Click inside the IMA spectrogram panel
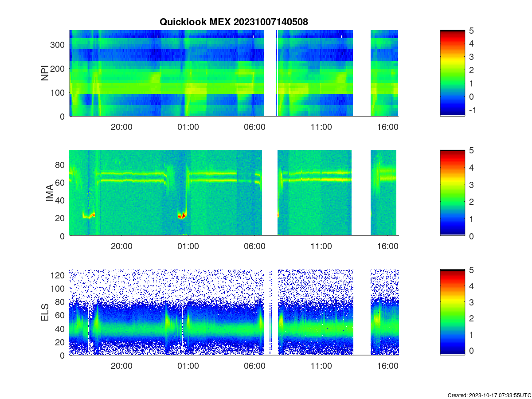 (x=234, y=193)
